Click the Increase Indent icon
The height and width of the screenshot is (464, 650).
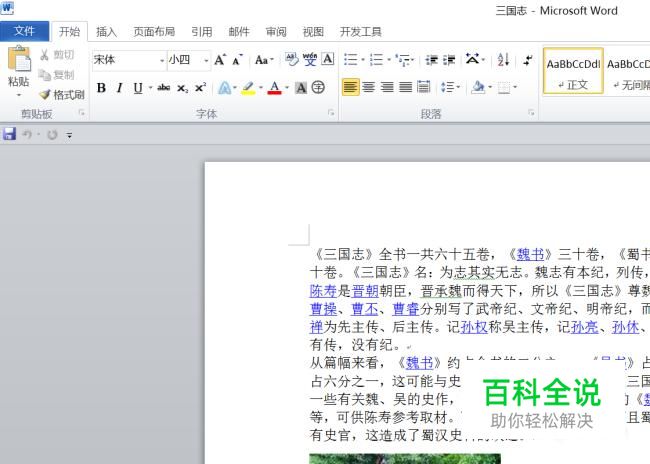tap(449, 60)
